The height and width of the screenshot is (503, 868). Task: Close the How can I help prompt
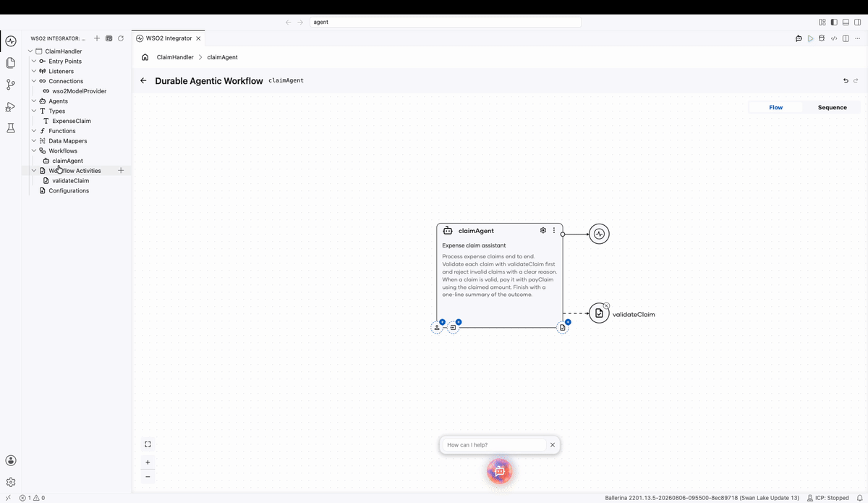coord(553,445)
